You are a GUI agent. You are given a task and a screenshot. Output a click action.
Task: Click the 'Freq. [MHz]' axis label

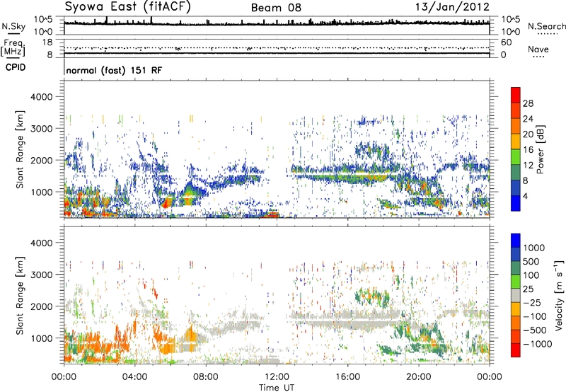pyautogui.click(x=13, y=48)
